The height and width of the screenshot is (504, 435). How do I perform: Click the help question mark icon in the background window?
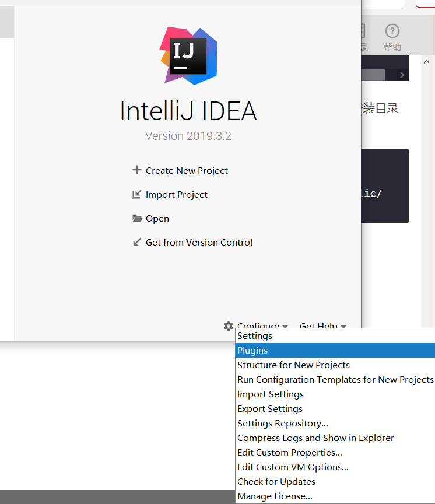pyautogui.click(x=392, y=31)
